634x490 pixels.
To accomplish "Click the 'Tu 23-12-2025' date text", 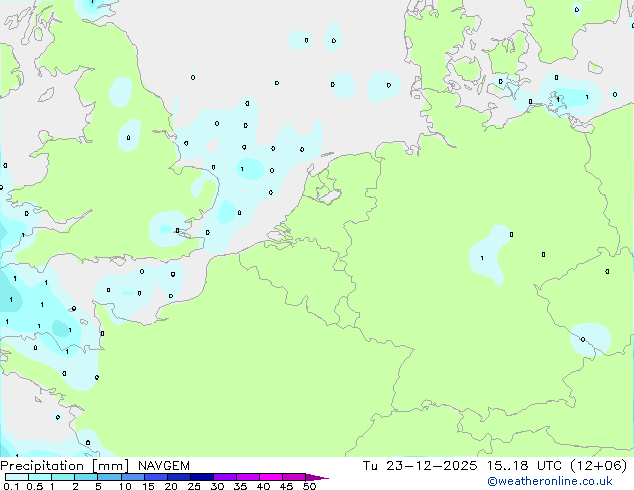I will [420, 466].
